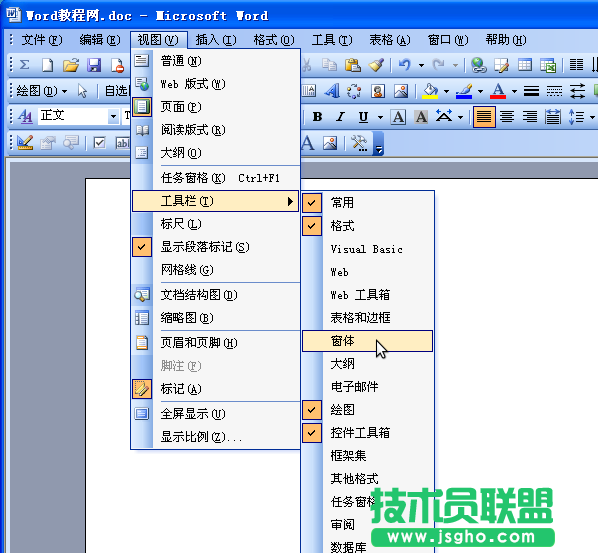Screen dimensions: 598x553
Task: Undo the last action
Action: [405, 65]
